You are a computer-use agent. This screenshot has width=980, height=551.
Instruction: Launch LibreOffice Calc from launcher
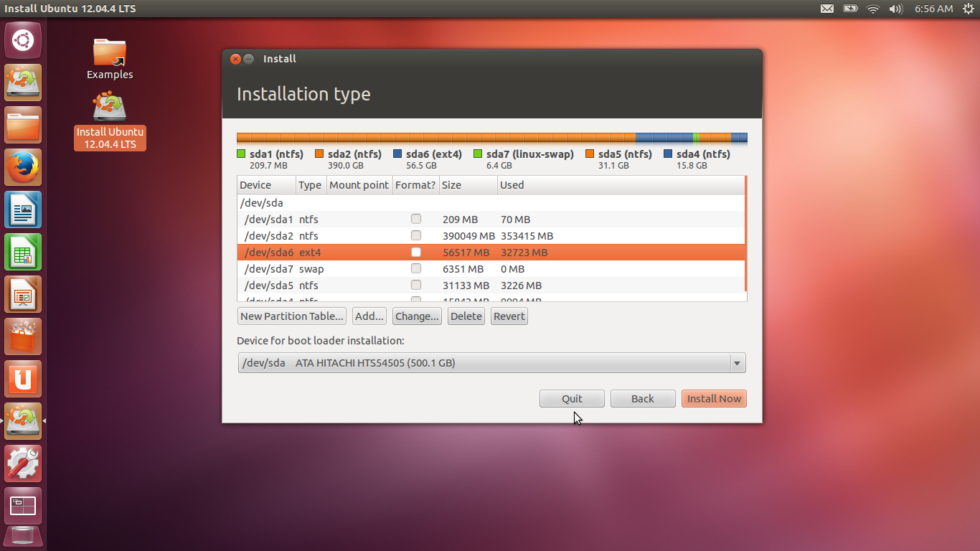point(23,252)
